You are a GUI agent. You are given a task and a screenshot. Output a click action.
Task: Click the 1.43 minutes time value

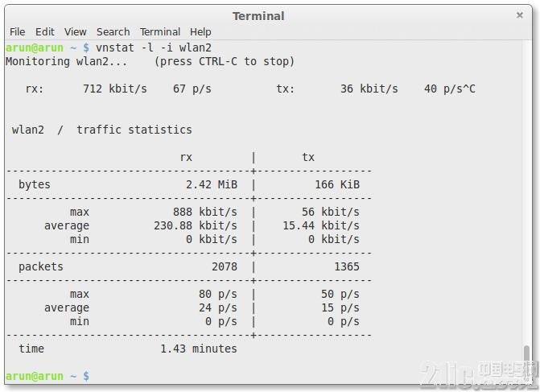point(199,349)
